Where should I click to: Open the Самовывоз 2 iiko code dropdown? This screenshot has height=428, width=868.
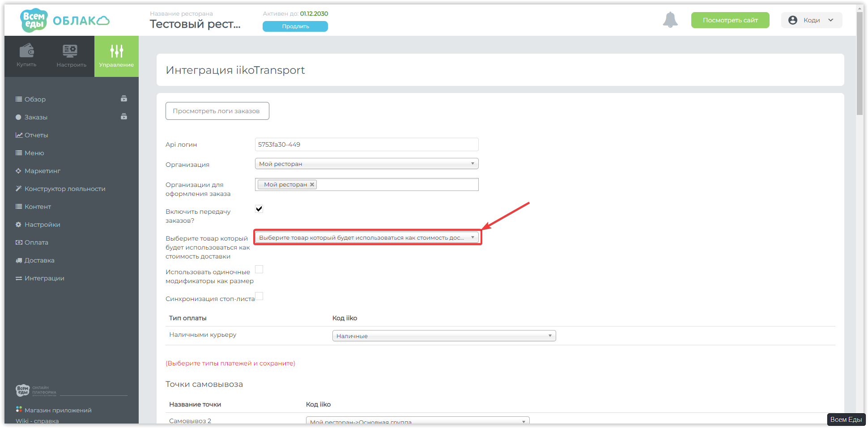click(418, 421)
